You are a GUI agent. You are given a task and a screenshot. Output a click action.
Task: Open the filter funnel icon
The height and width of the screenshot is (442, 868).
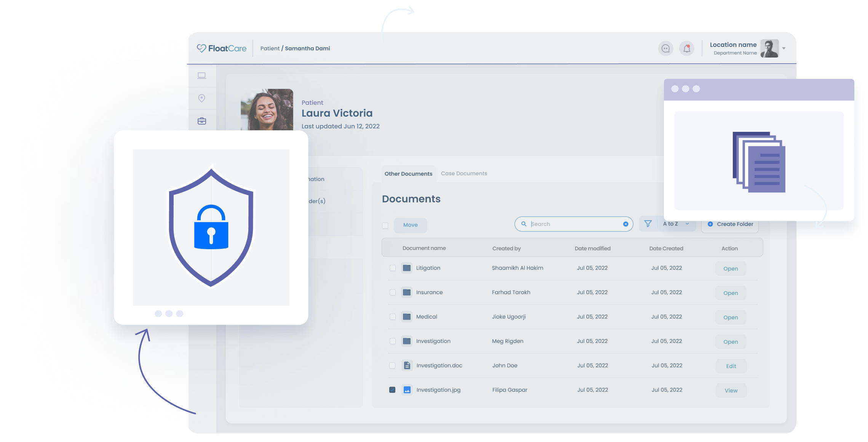648,224
